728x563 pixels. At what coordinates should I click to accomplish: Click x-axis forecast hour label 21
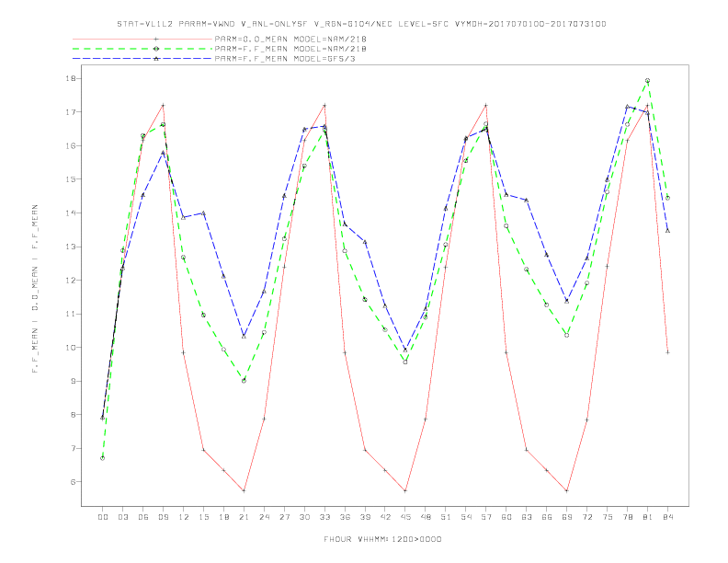tap(244, 517)
